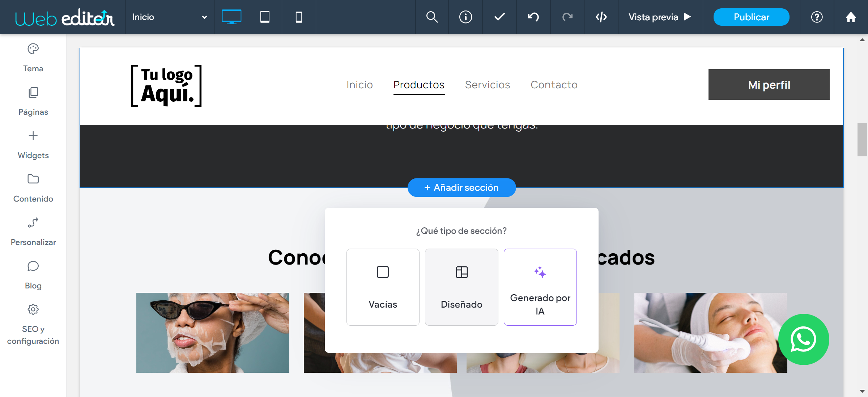The image size is (868, 397).
Task: Click the checkmark save icon
Action: pos(499,17)
